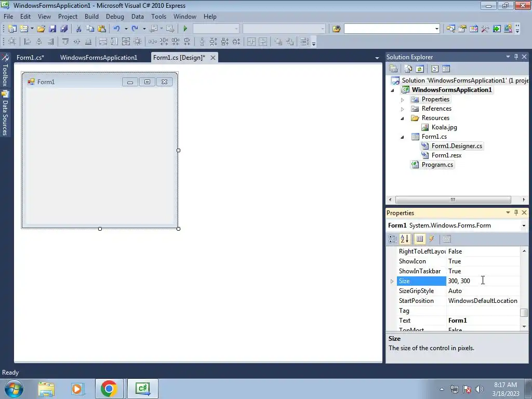Image resolution: width=532 pixels, height=399 pixels.
Task: Undo the last action
Action: click(117, 29)
